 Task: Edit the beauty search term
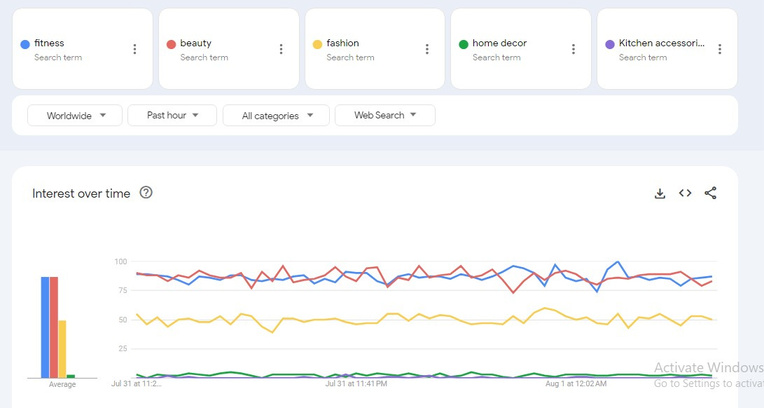tap(196, 43)
